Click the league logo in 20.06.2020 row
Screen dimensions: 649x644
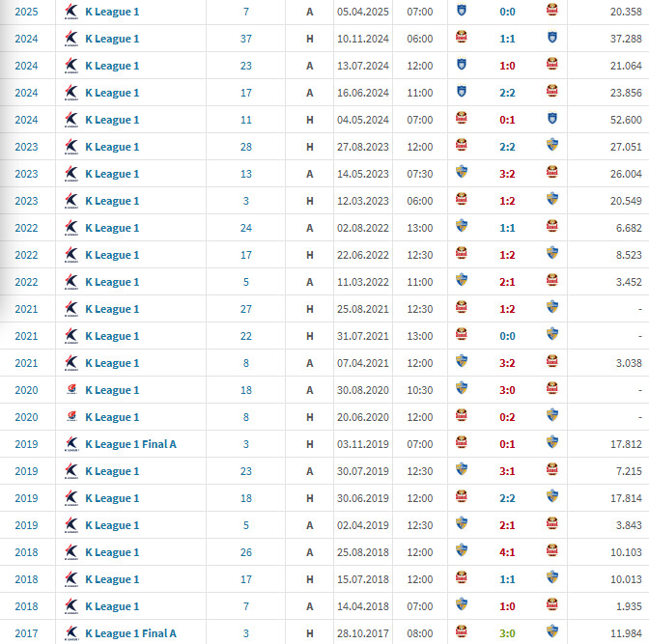(x=71, y=416)
